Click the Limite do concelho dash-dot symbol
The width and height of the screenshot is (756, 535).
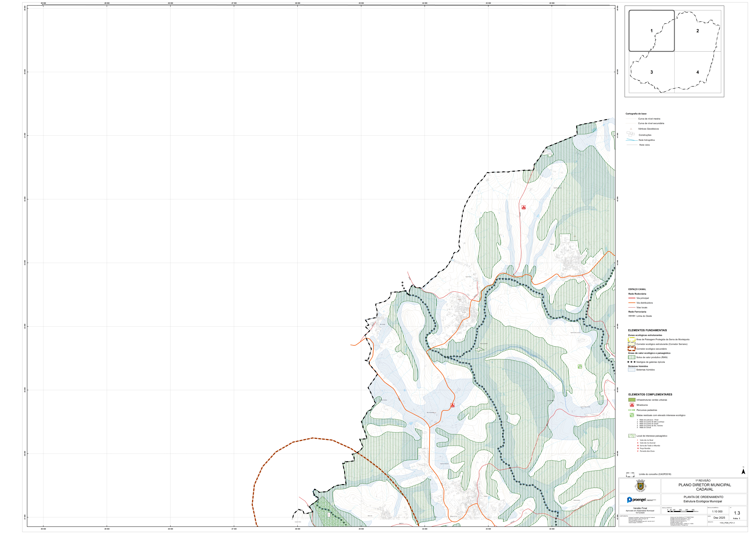tap(630, 475)
